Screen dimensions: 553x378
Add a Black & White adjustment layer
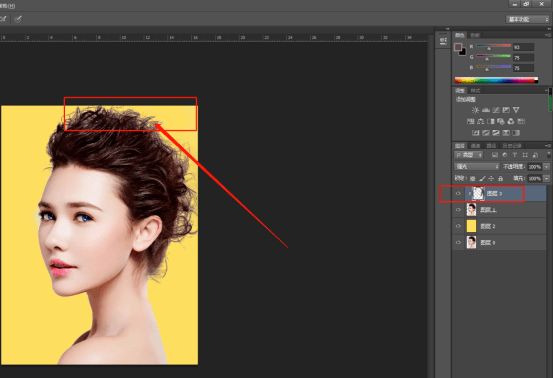pos(491,121)
